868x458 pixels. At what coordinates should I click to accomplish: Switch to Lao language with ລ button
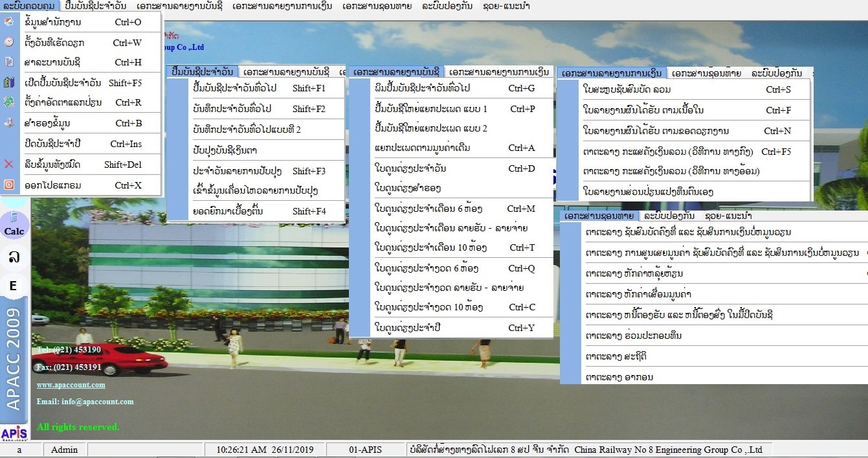(14, 257)
